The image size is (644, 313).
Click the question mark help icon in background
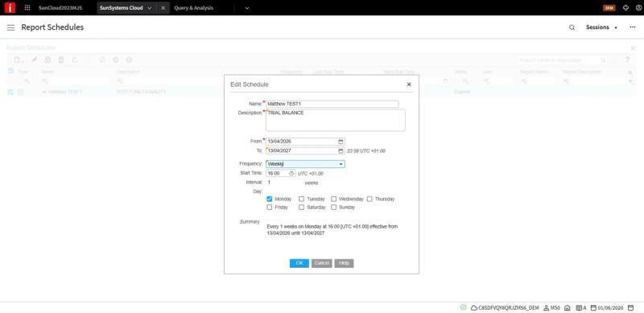click(x=627, y=60)
